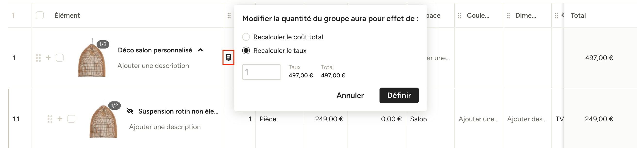
Task: Click the plus icon in row 1
Action: [48, 58]
